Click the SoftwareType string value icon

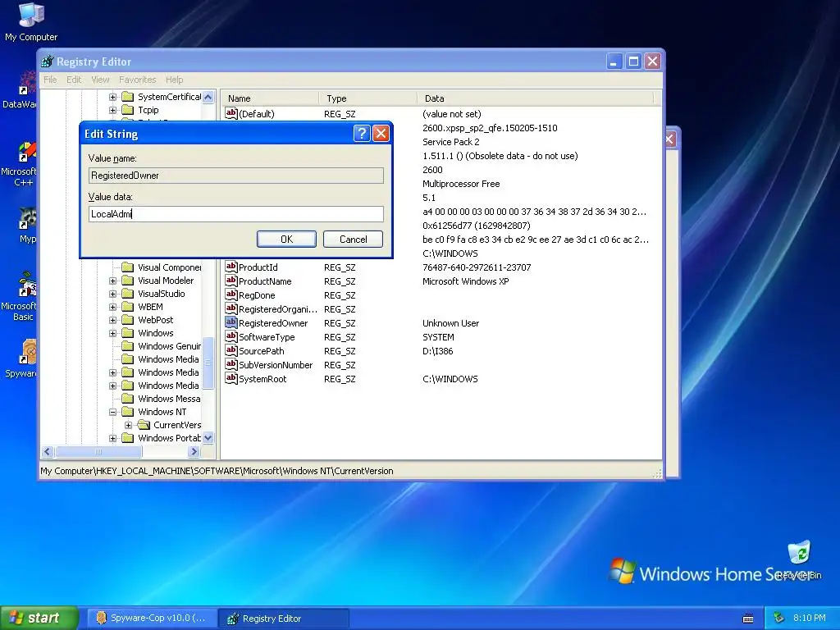(x=231, y=336)
